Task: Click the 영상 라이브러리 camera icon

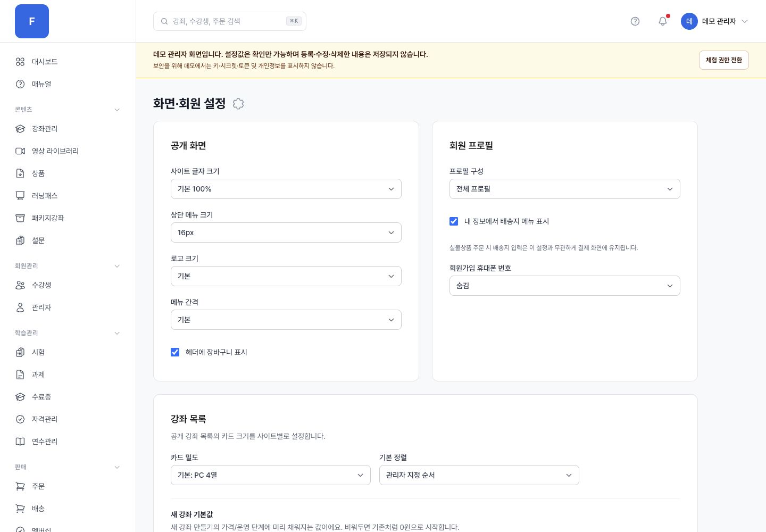Action: tap(20, 151)
